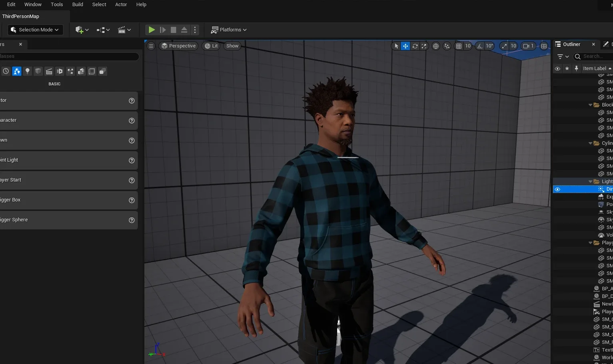Open the Build menu

point(78,4)
